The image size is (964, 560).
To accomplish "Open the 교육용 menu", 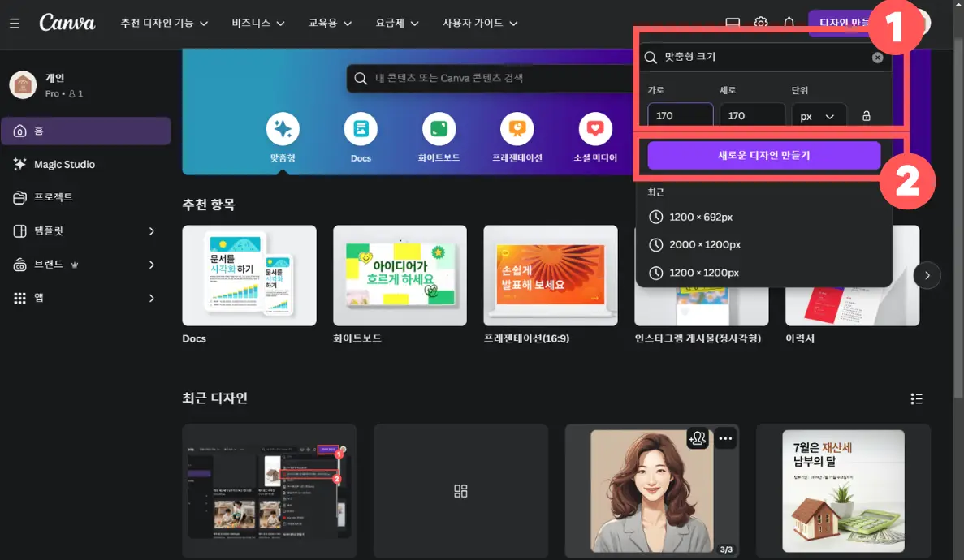I will [x=329, y=23].
